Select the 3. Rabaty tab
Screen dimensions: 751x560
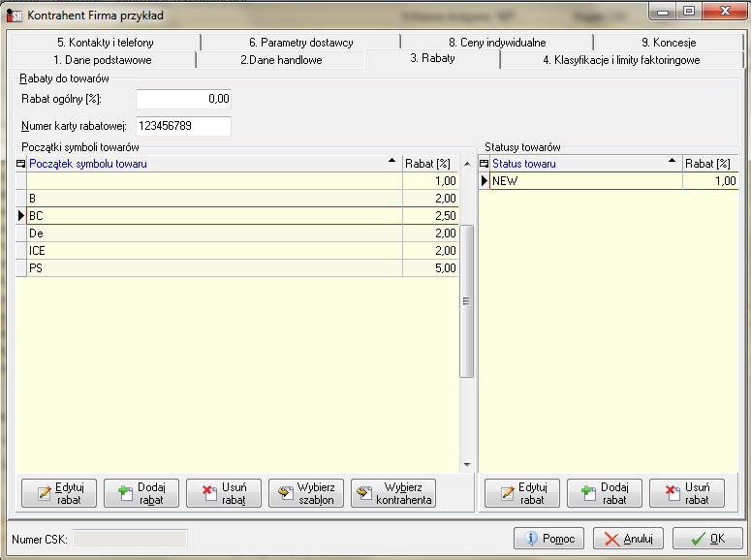point(432,58)
